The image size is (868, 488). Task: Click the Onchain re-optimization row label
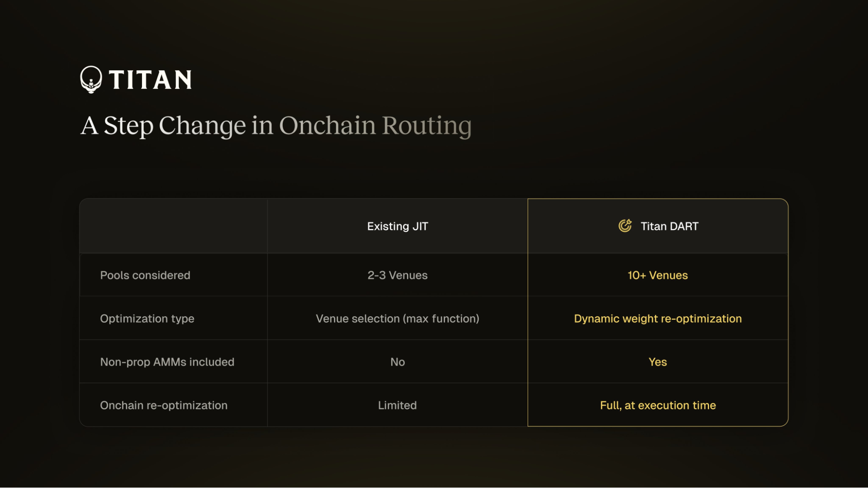164,405
